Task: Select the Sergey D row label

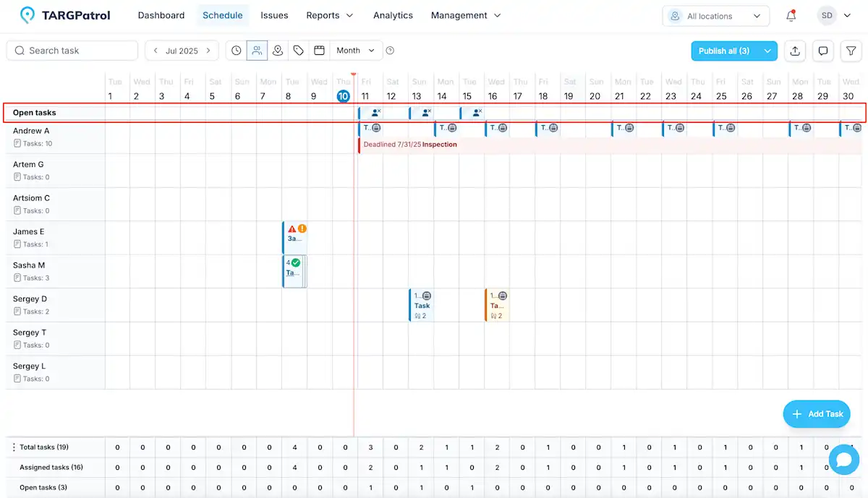Action: coord(30,299)
